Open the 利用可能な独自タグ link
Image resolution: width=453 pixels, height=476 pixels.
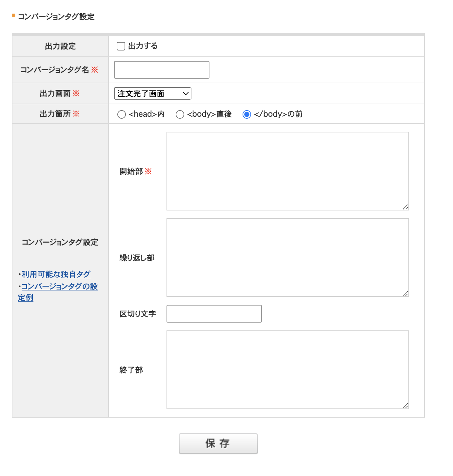(x=56, y=274)
